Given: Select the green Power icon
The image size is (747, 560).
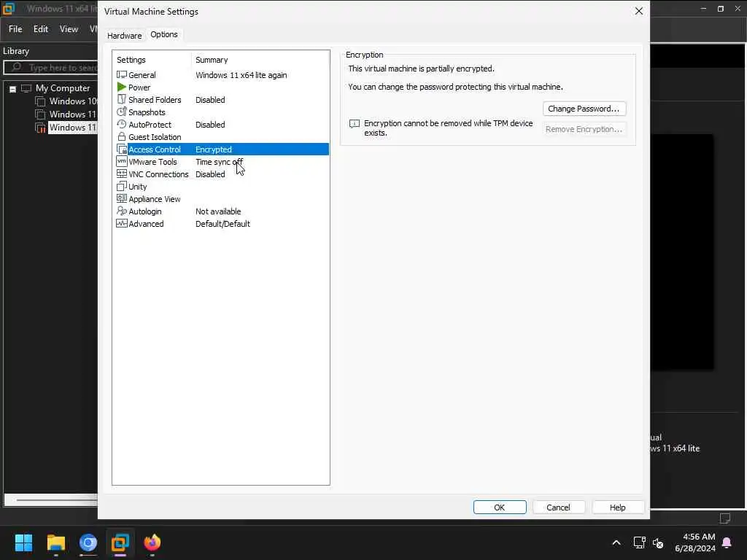Looking at the screenshot, I should click(x=122, y=87).
